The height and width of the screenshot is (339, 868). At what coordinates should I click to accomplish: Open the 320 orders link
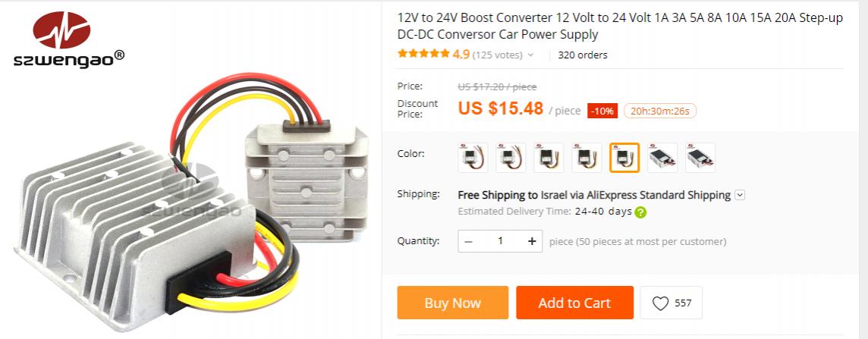(x=583, y=55)
